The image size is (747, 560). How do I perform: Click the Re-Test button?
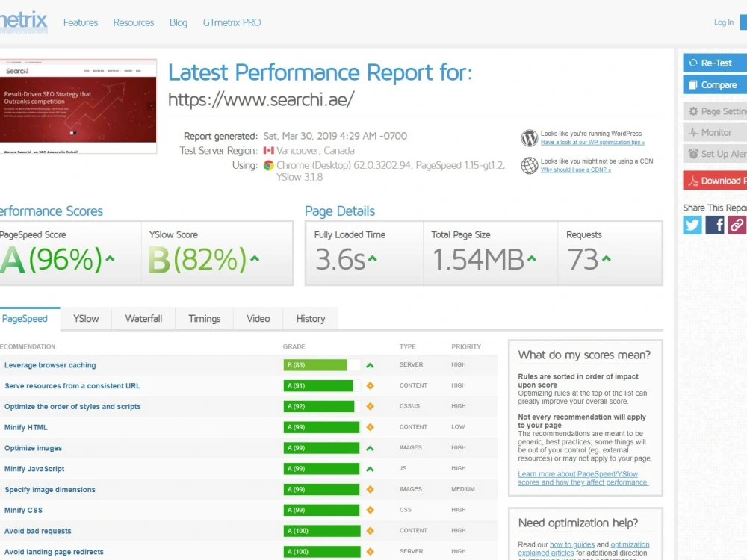click(x=715, y=63)
